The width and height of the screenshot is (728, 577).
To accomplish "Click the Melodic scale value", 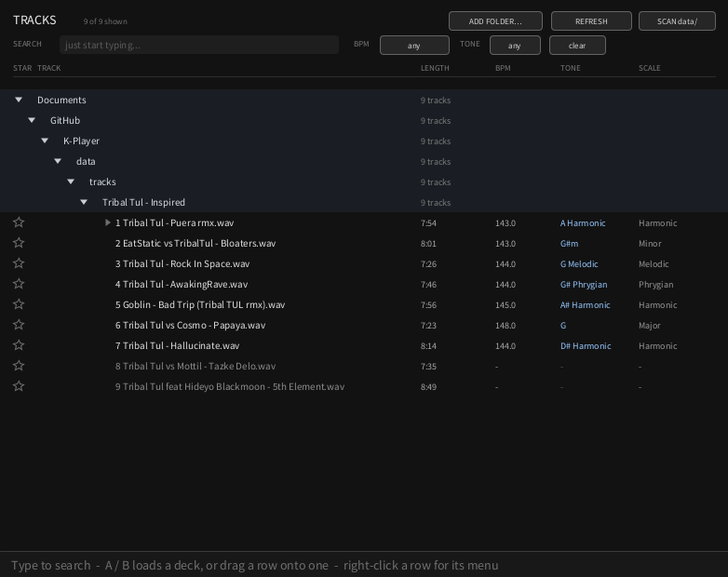I will coord(654,263).
